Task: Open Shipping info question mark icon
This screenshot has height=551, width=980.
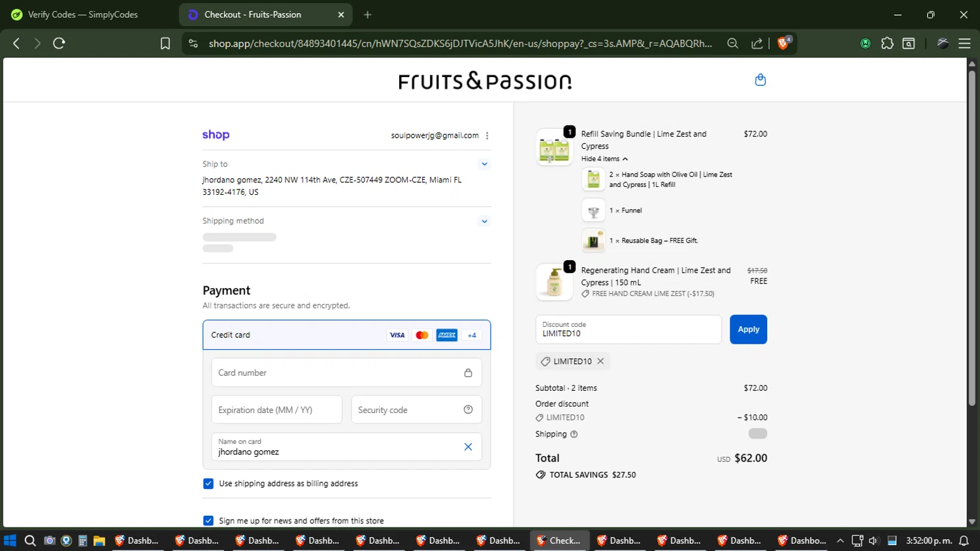Action: (x=574, y=434)
